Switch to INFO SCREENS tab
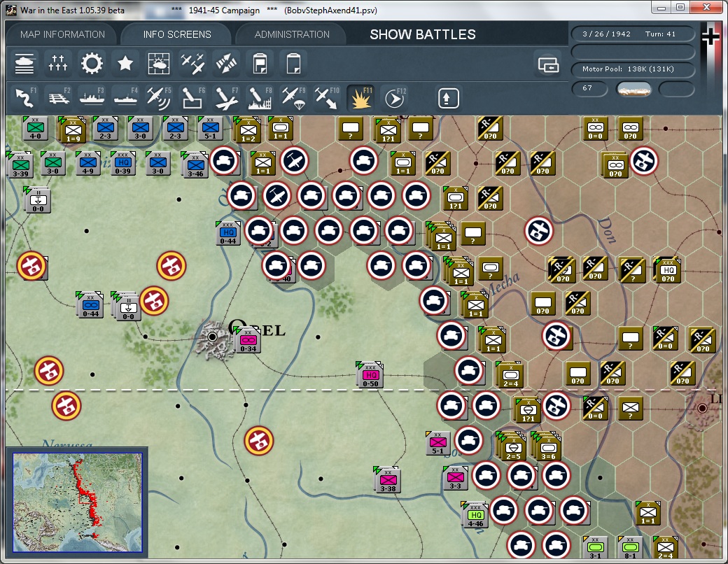This screenshot has height=564, width=728. click(x=177, y=34)
